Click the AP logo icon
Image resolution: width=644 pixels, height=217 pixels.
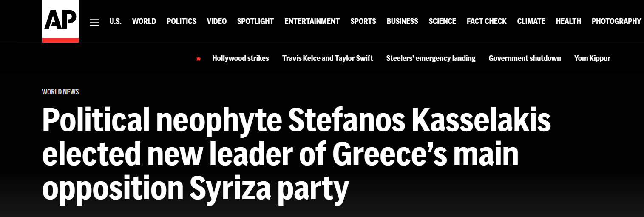[60, 20]
